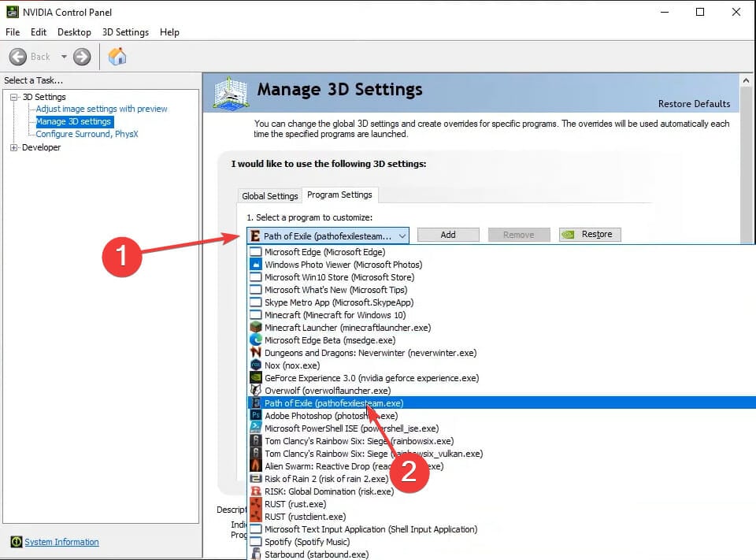Click the Adobe Photoshop Ps icon

(255, 415)
